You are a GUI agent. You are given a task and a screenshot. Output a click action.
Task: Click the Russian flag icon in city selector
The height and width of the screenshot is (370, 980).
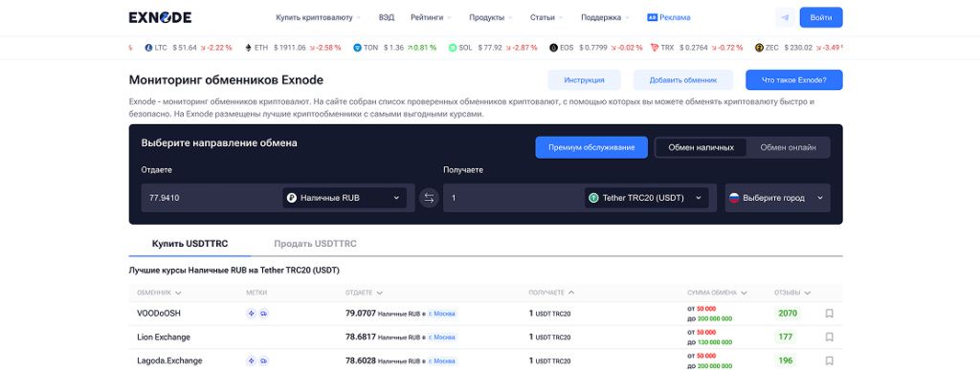(x=734, y=198)
